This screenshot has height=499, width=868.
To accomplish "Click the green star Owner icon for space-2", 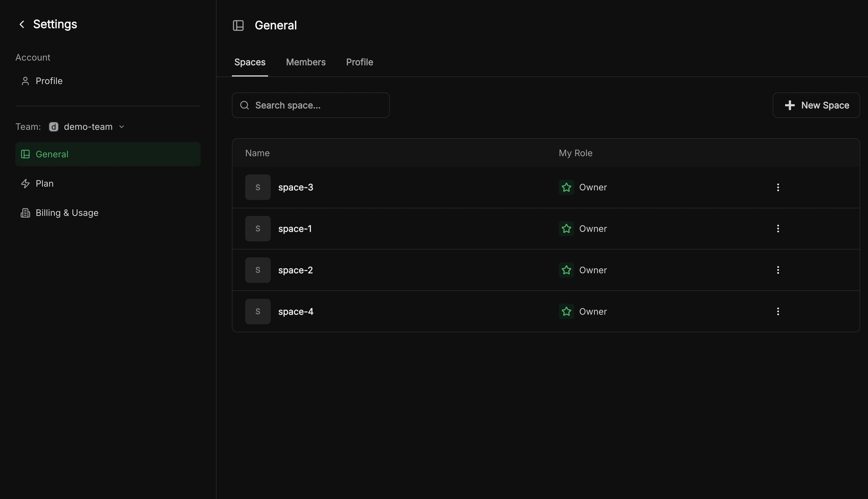I will point(566,270).
